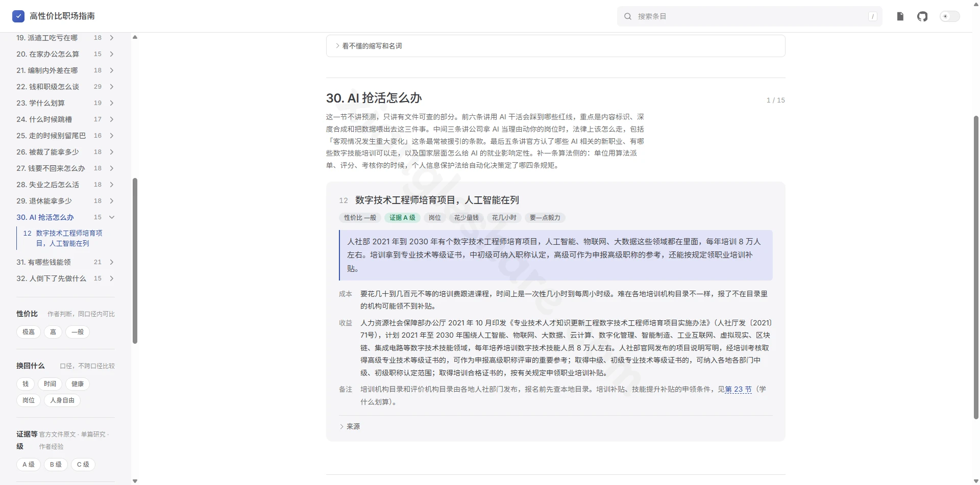Select sub-item 12 数字技术工程师培育项目
Screen dimensions: 980x485
tap(63, 238)
